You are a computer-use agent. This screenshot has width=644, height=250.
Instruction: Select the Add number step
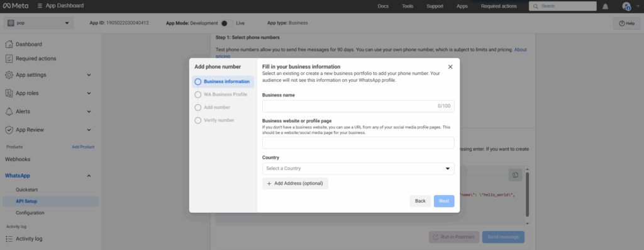point(213,107)
